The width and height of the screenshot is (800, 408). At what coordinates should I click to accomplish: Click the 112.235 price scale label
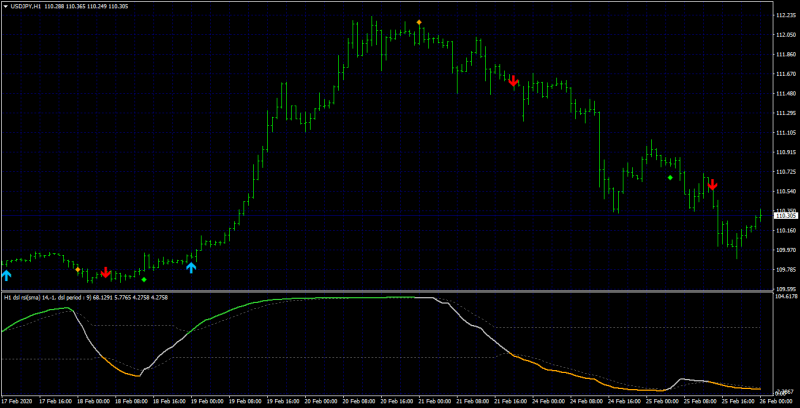tap(786, 15)
